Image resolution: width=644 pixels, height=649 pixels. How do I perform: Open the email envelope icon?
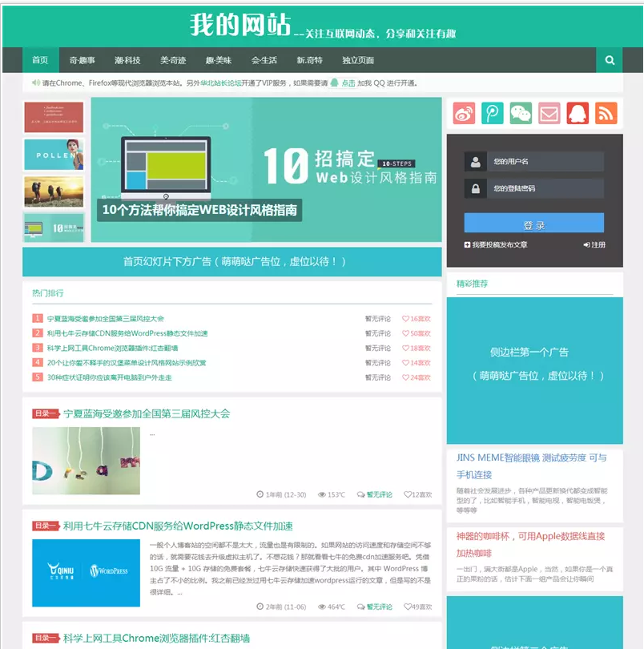[x=549, y=114]
